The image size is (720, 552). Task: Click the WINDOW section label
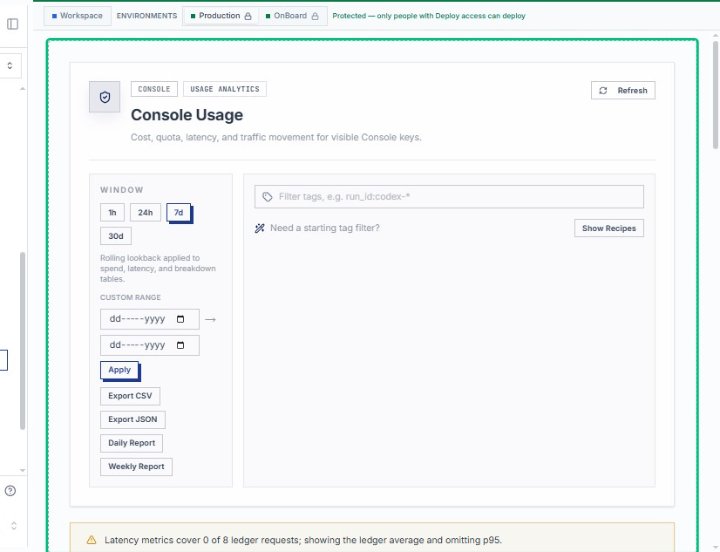(122, 190)
